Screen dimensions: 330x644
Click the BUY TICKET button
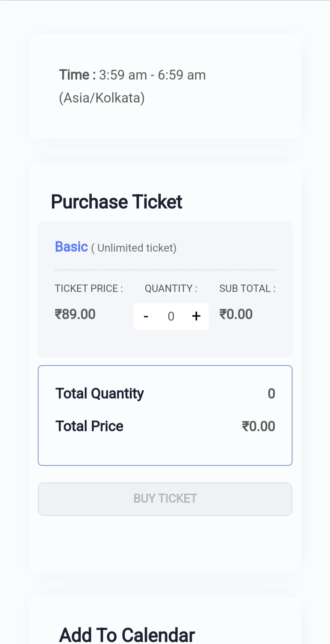point(165,499)
